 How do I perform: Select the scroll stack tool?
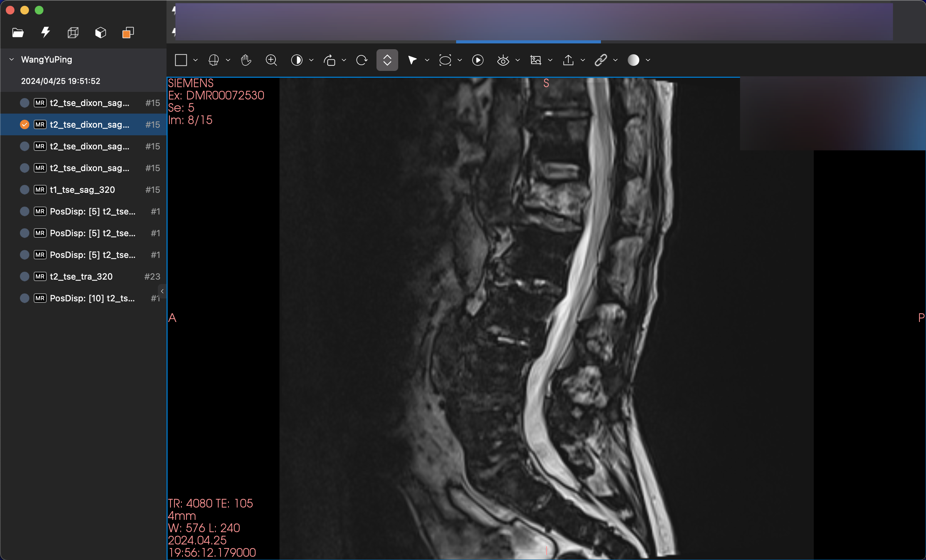point(387,60)
